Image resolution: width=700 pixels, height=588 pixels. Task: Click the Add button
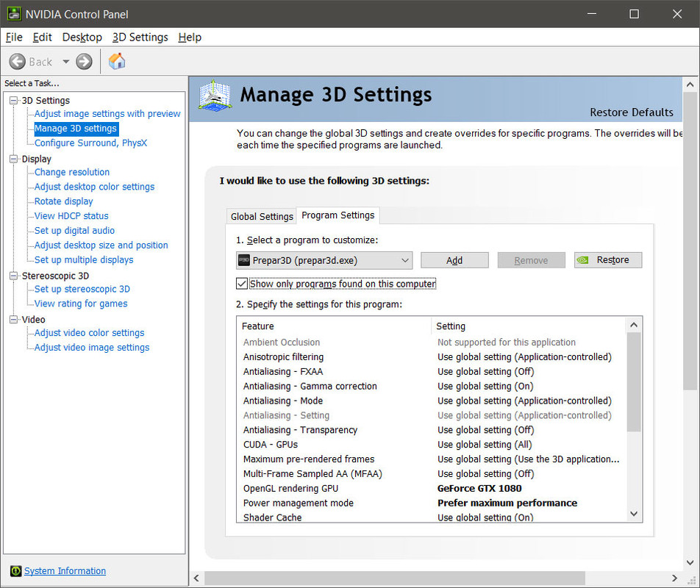tap(454, 260)
